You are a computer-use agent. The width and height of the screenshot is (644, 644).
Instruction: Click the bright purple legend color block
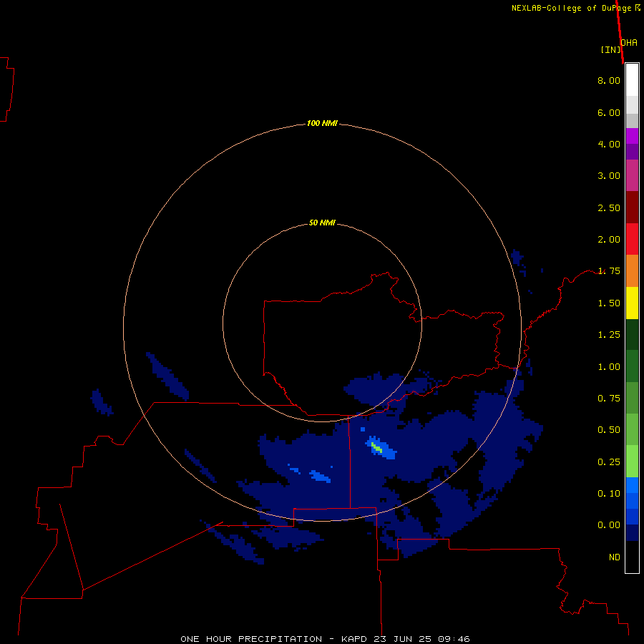[x=632, y=136]
